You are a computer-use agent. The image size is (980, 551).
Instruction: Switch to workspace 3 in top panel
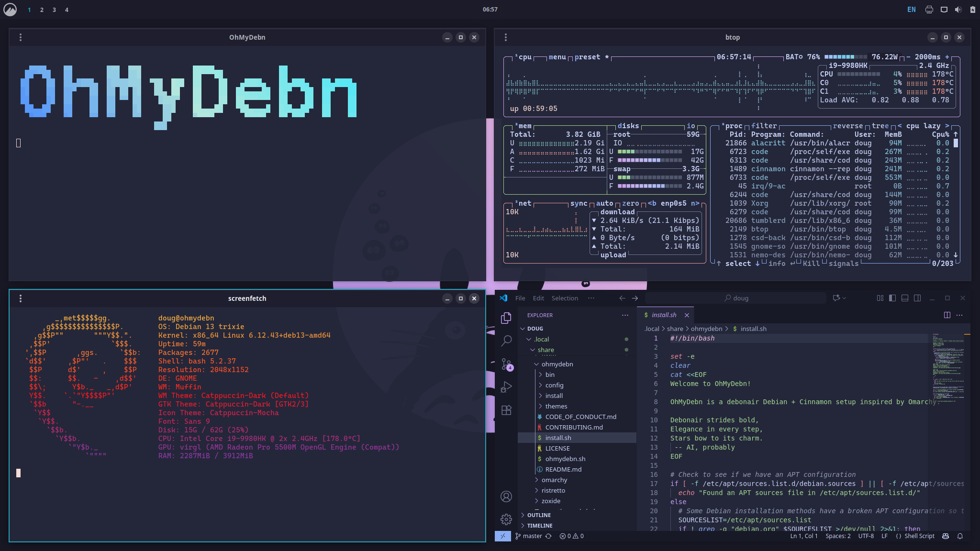[54, 10]
